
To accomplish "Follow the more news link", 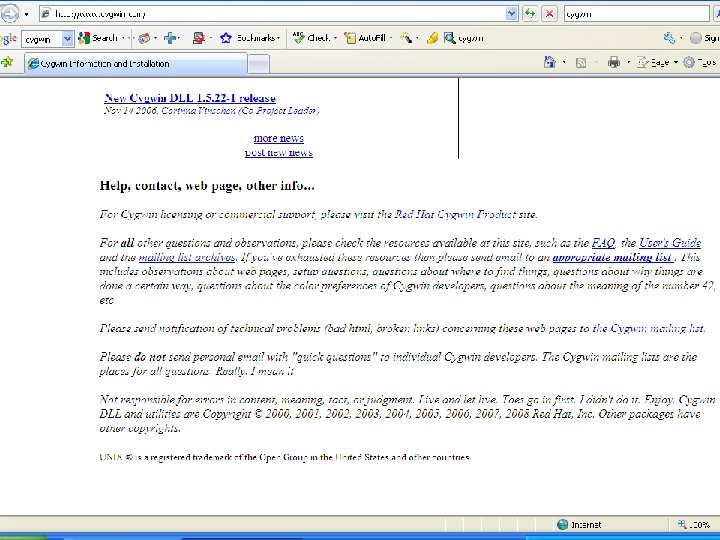I will tap(279, 138).
